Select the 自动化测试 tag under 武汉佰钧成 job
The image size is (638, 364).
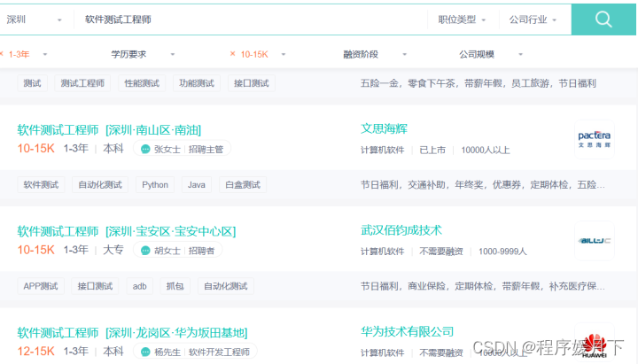point(225,286)
